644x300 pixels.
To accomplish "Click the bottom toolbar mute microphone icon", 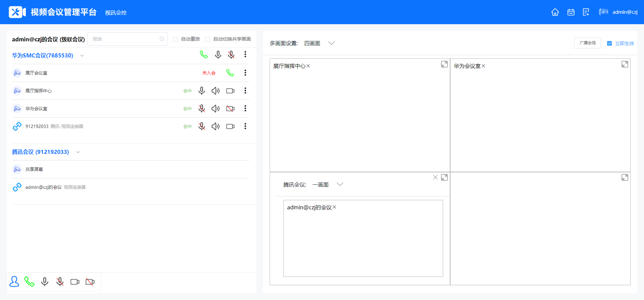I will pos(60,282).
